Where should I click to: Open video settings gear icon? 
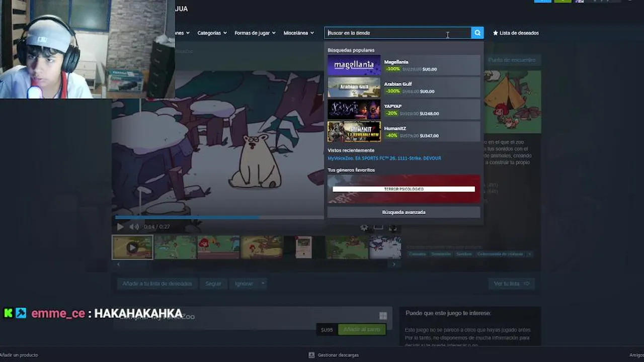point(364,227)
